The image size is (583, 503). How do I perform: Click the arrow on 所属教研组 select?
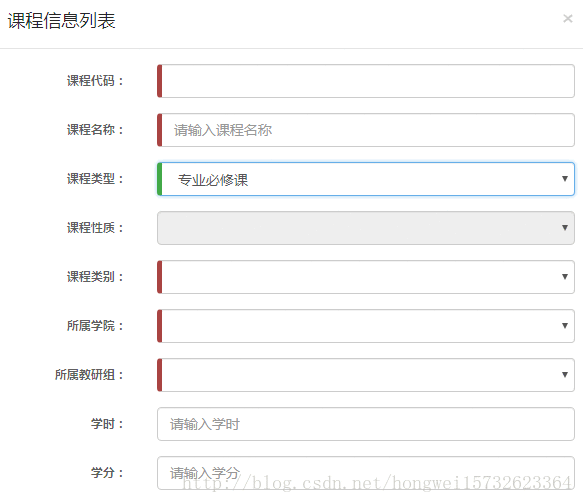point(565,374)
